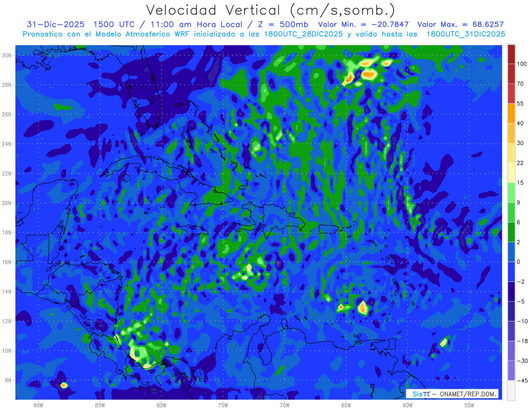Select the swatch between 55 and 70
532x411 pixels.
[511, 94]
